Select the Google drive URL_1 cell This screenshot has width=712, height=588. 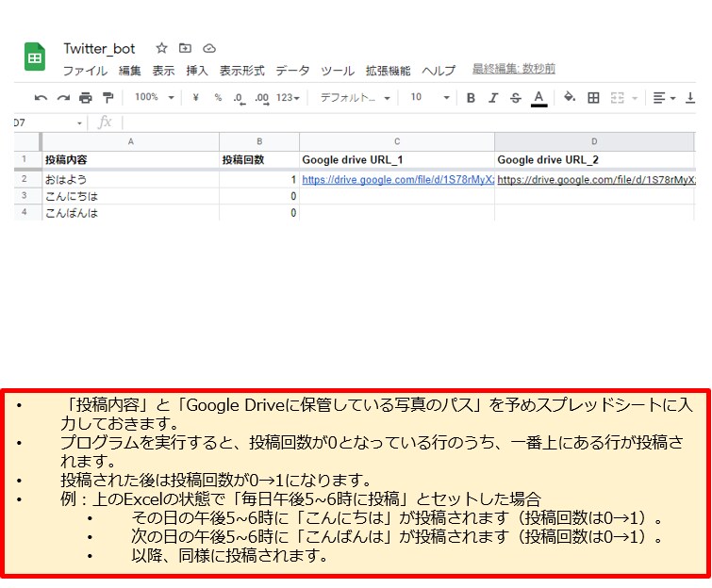coord(397,159)
